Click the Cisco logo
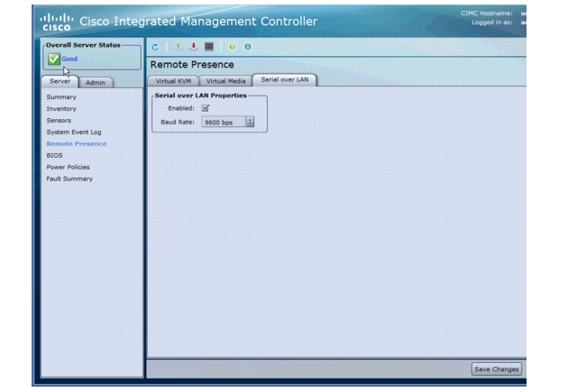 (56, 22)
